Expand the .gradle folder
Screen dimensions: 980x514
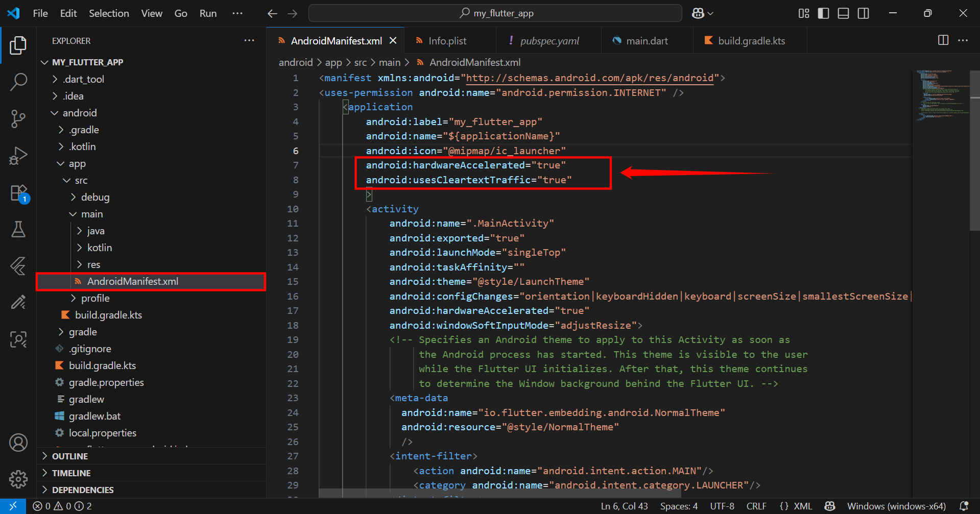coord(151,130)
